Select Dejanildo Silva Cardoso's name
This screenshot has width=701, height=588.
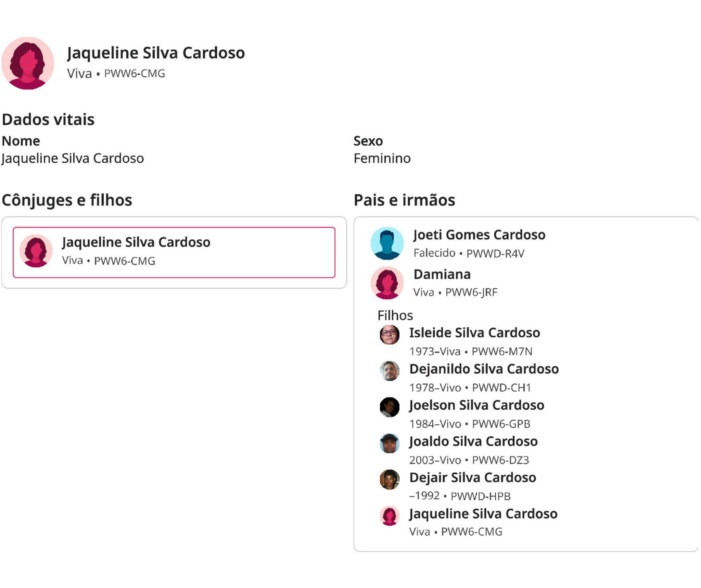484,369
